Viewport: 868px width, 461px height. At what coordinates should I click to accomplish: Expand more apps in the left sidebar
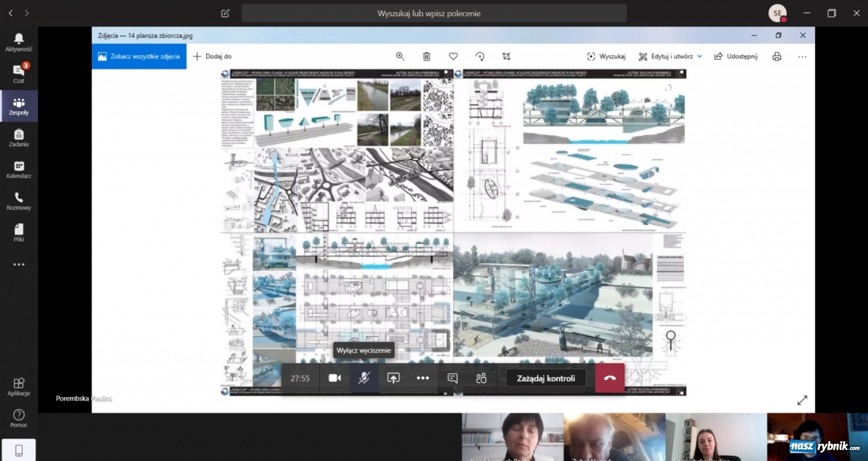tap(18, 264)
